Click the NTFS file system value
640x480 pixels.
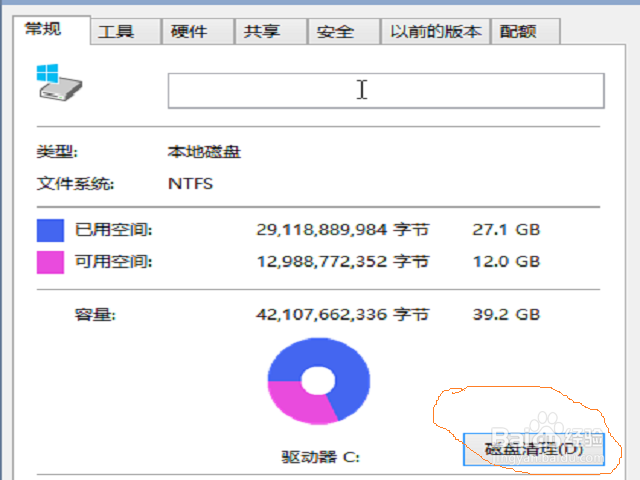pos(190,184)
